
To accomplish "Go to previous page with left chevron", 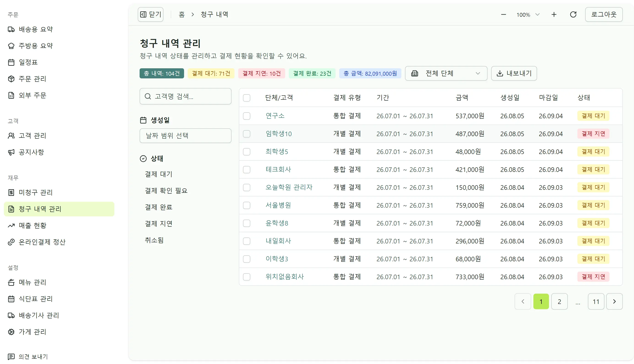I will click(523, 301).
